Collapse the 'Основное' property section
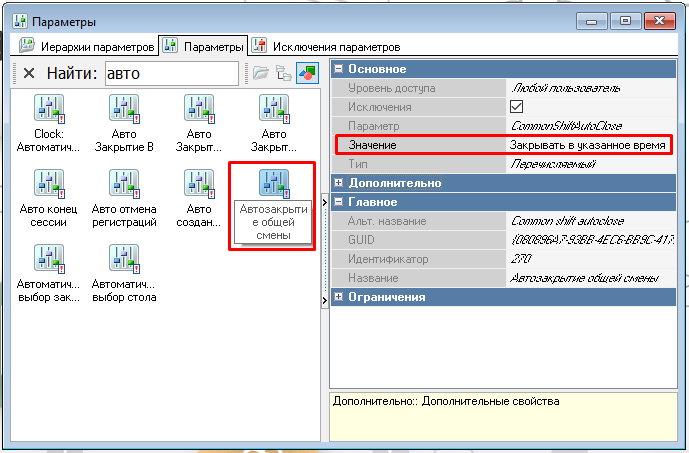This screenshot has height=453, width=689. 339,69
